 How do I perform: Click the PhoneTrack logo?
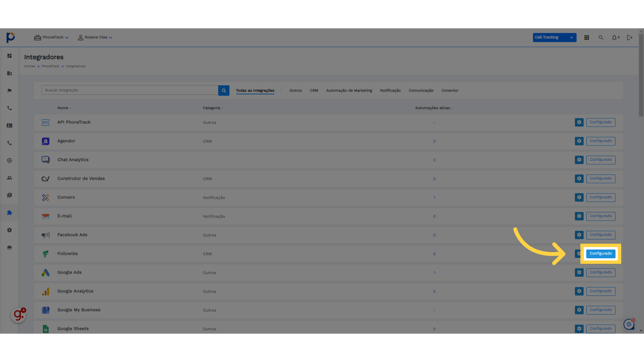point(11,38)
